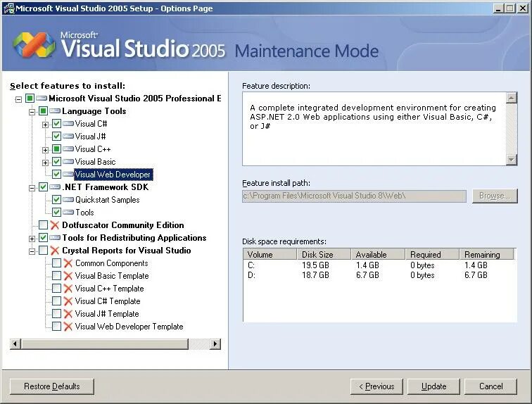The width and height of the screenshot is (532, 404).
Task: Collapse the Language Tools node
Action: (32, 112)
